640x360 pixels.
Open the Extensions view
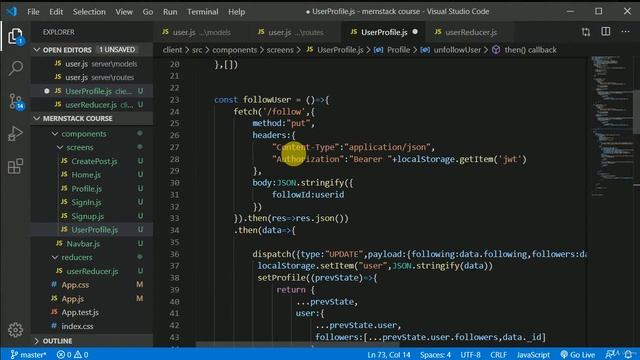[x=16, y=166]
